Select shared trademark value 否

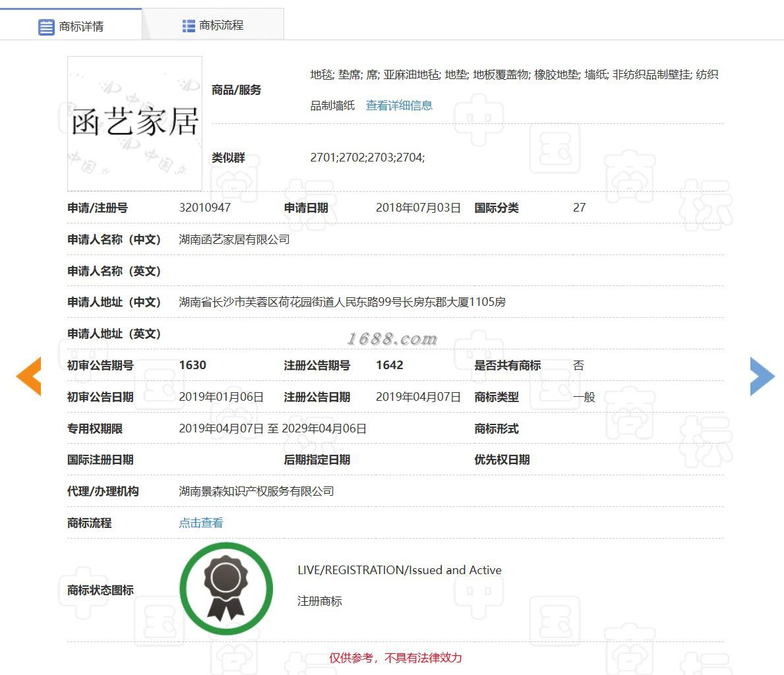[x=578, y=365]
